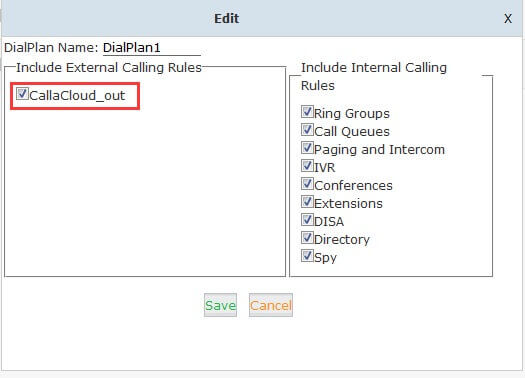Click the Directory label
525x378 pixels.
pyautogui.click(x=342, y=240)
